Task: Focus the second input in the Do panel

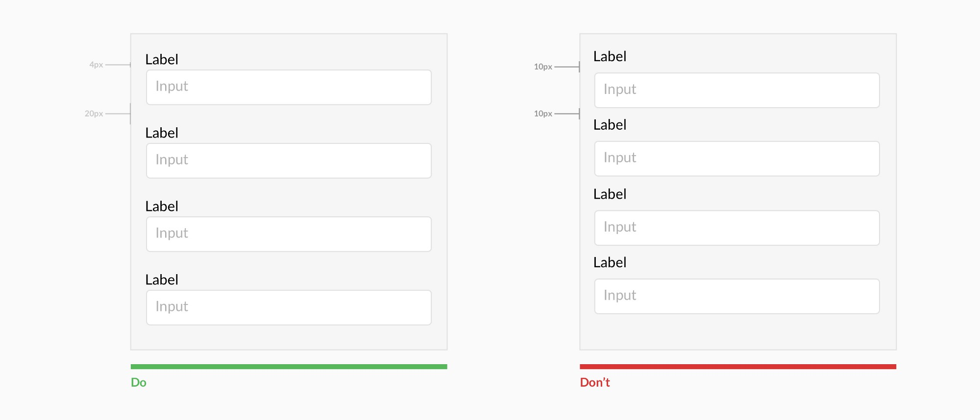Action: pos(289,161)
